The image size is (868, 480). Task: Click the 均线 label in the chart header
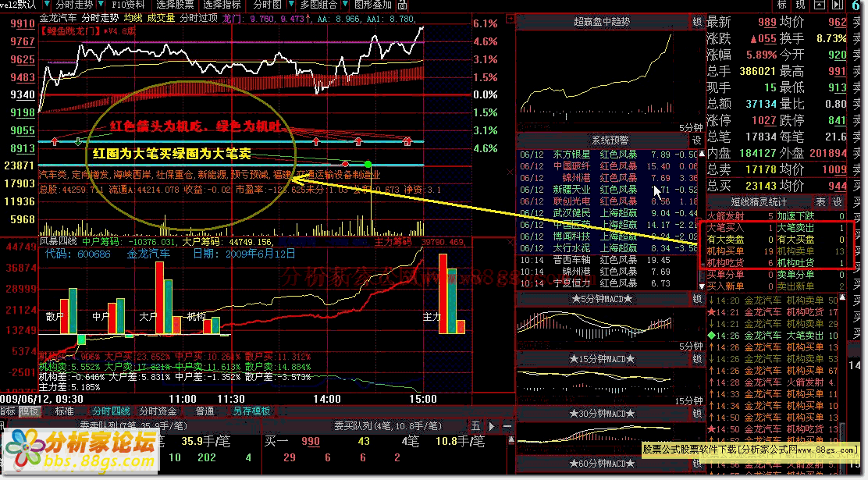coord(133,18)
